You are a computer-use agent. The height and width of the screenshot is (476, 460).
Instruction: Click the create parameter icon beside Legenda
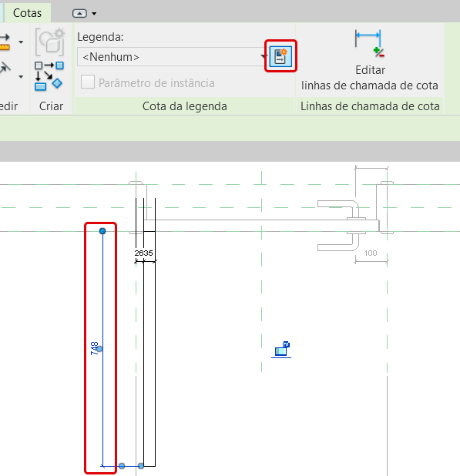pos(280,56)
